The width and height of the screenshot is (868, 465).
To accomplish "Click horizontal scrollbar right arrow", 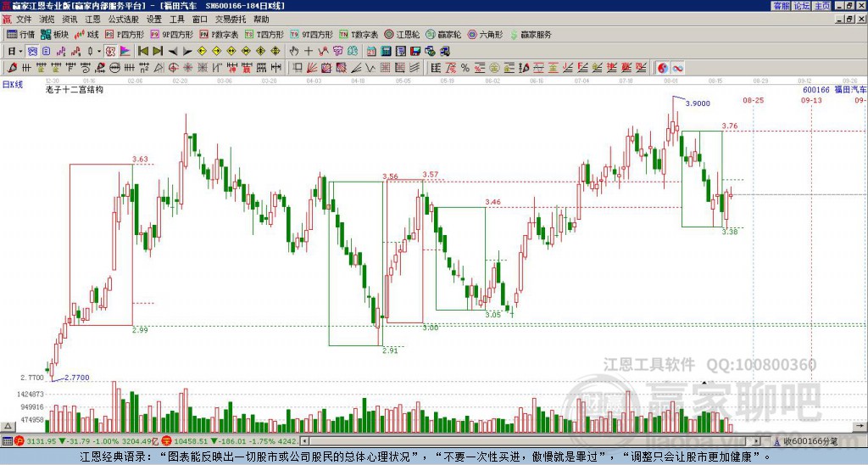I will click(x=757, y=441).
